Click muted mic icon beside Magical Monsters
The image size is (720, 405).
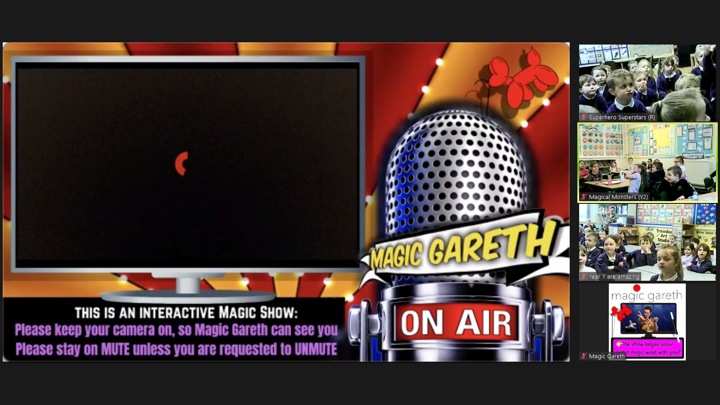point(584,197)
